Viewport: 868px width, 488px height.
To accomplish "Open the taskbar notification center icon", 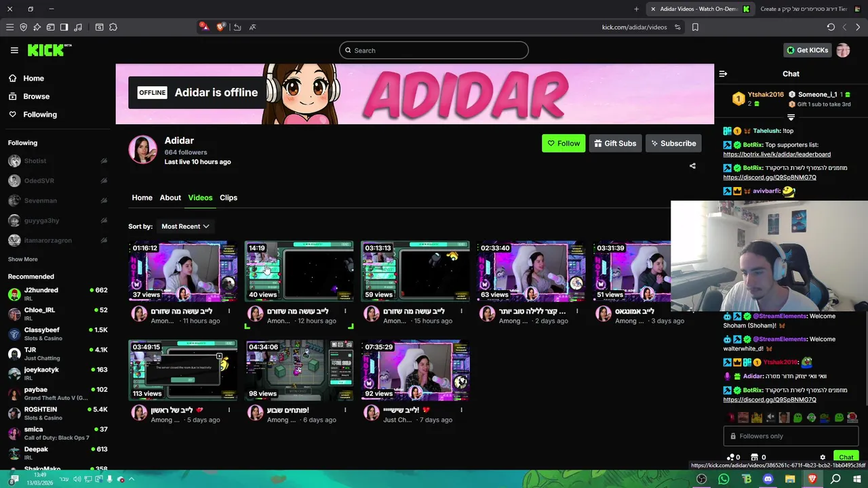I will pos(14,479).
